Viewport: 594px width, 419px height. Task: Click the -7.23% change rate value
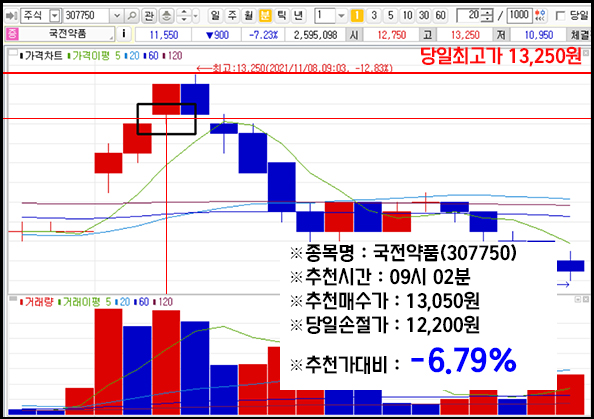click(x=264, y=35)
